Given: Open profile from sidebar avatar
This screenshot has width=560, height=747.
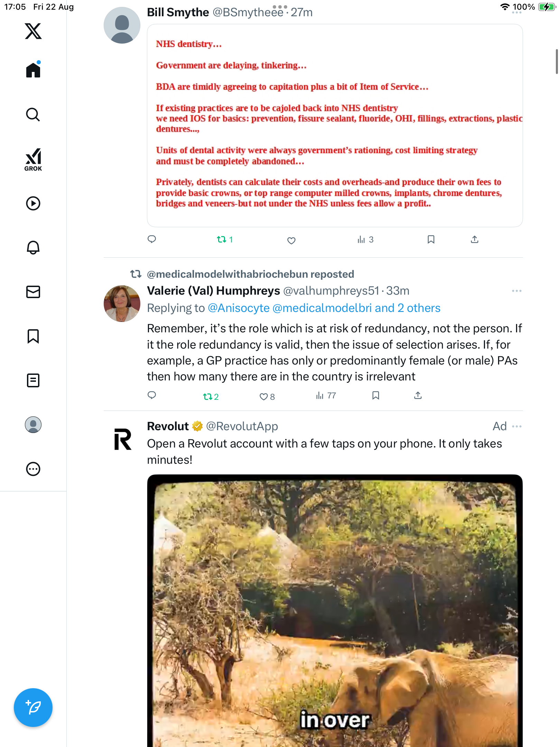Looking at the screenshot, I should (33, 425).
